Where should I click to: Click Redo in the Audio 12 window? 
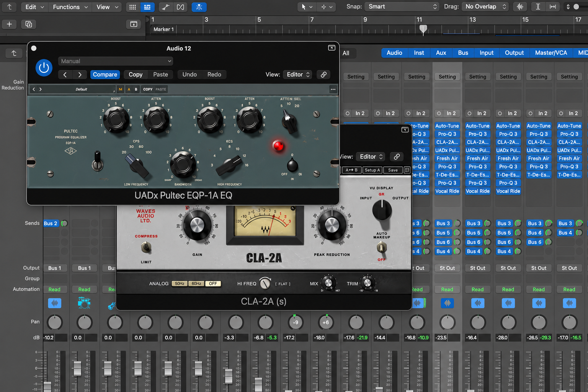[x=214, y=75]
